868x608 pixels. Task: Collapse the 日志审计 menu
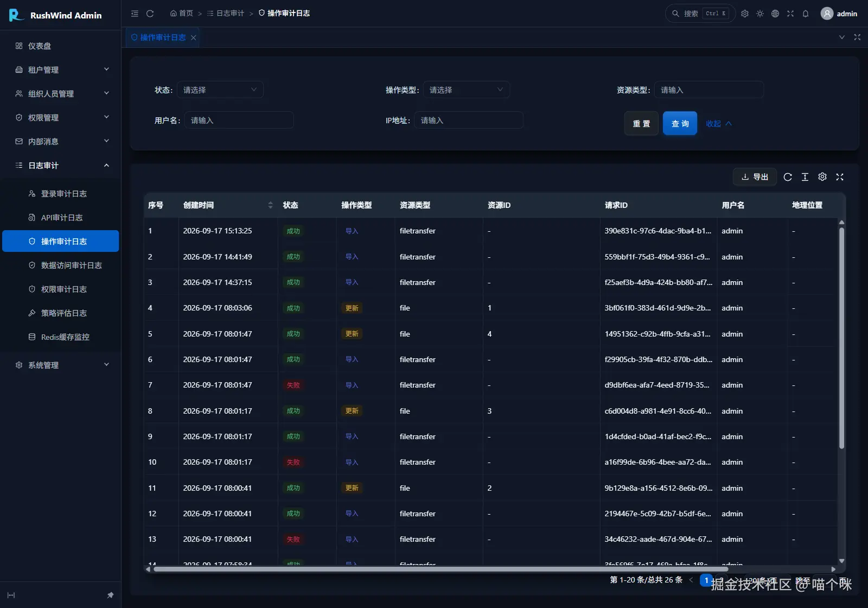(x=61, y=165)
